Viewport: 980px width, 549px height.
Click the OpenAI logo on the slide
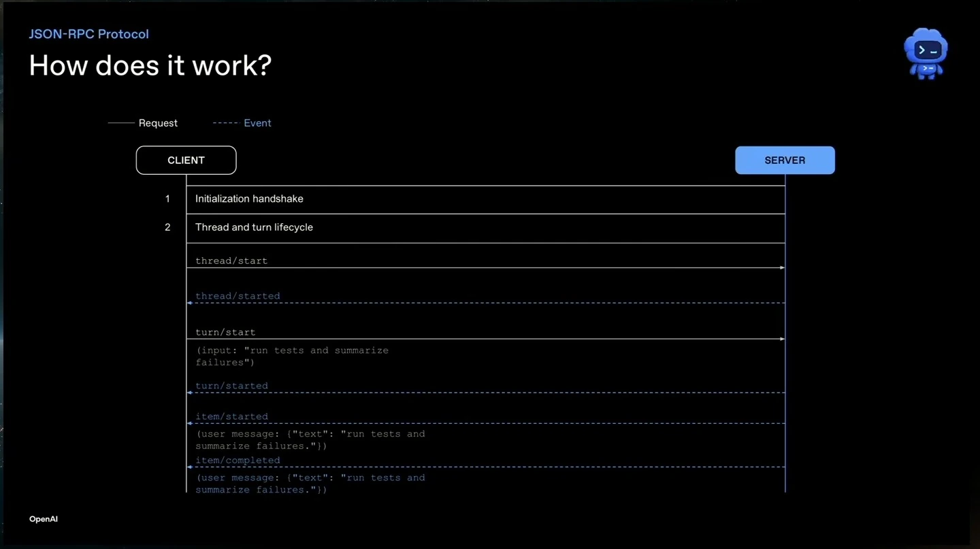click(x=44, y=519)
